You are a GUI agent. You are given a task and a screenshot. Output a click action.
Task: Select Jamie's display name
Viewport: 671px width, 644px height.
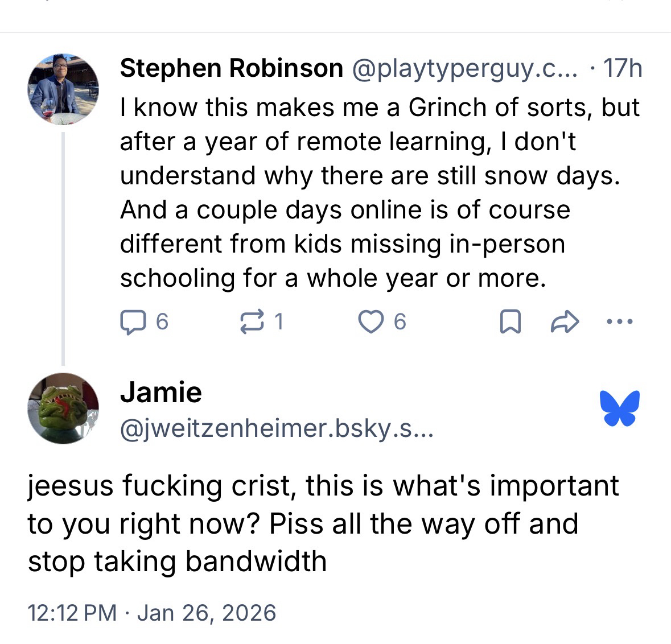(x=161, y=393)
